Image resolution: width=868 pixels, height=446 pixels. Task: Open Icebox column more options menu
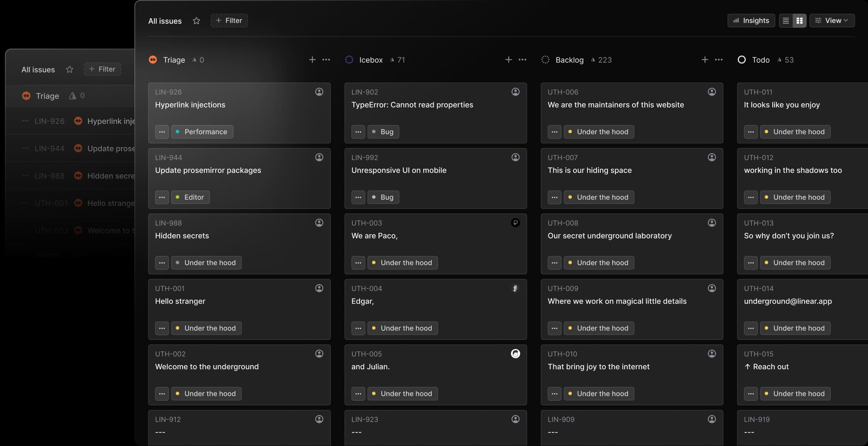pos(522,60)
